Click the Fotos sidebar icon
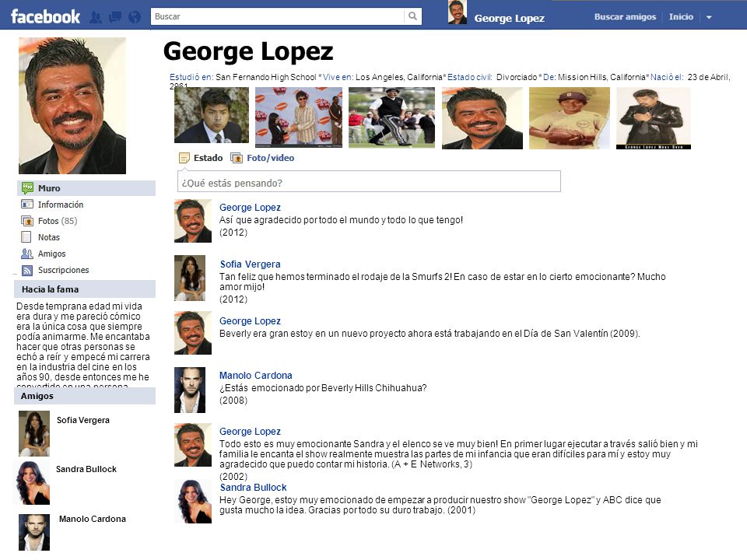 click(27, 220)
